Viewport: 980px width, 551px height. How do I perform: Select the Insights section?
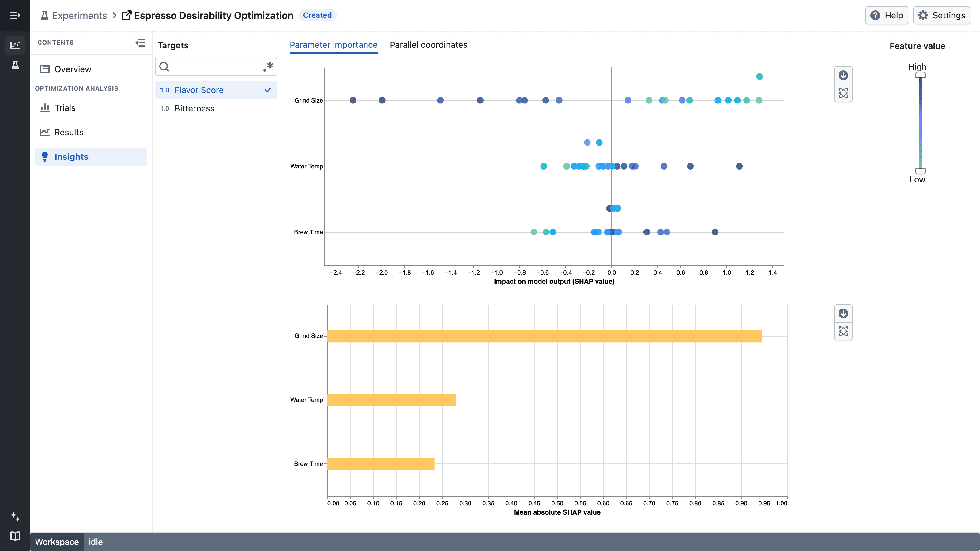coord(91,157)
